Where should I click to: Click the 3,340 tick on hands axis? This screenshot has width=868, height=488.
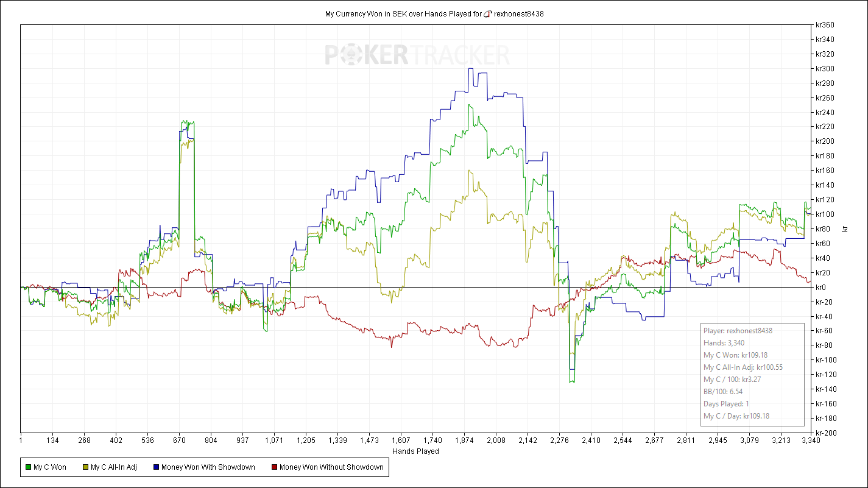point(811,440)
